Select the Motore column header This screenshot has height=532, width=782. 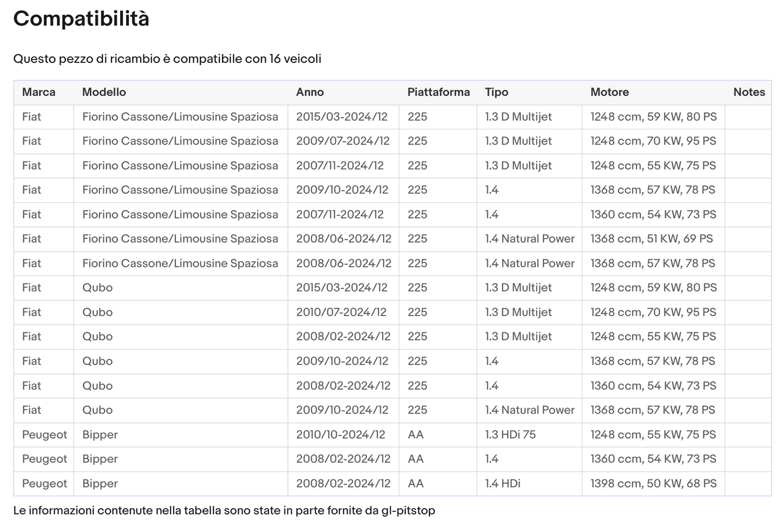609,92
